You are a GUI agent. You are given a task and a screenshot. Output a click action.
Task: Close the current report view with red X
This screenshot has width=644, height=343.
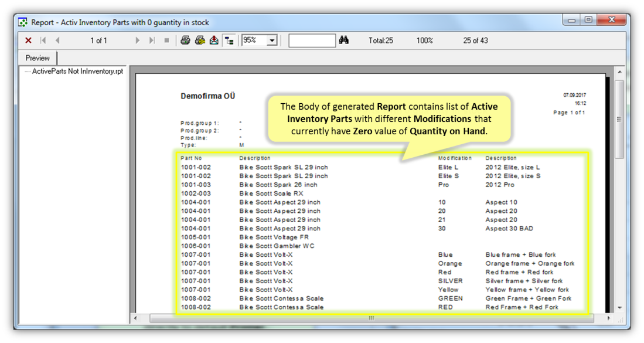point(28,40)
